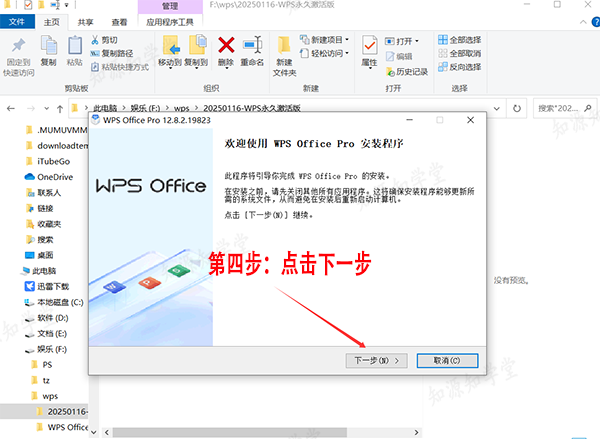The image size is (600, 439).
Task: Click the Pin to Quick access icon
Action: 18,46
